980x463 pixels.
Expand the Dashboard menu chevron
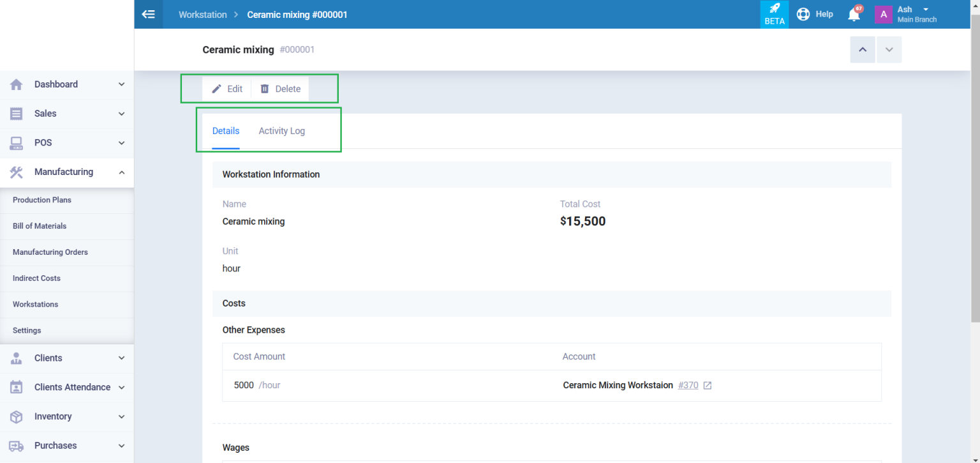click(122, 84)
